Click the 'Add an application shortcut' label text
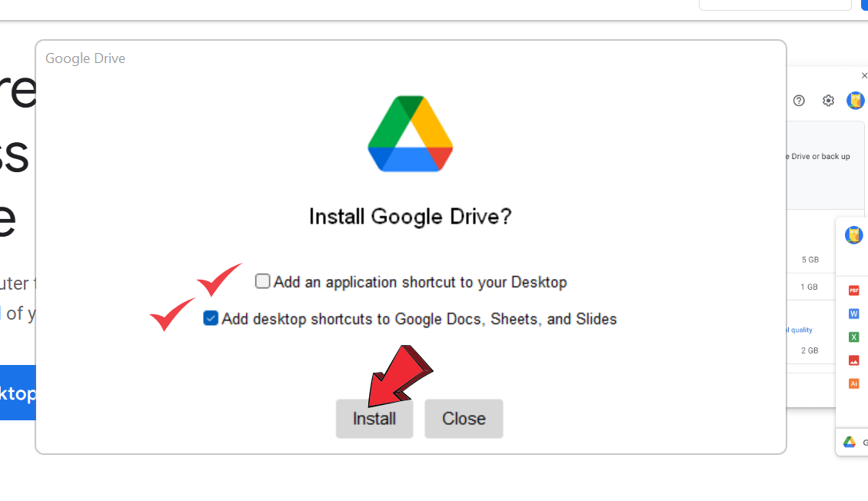This screenshot has height=501, width=868. 420,282
